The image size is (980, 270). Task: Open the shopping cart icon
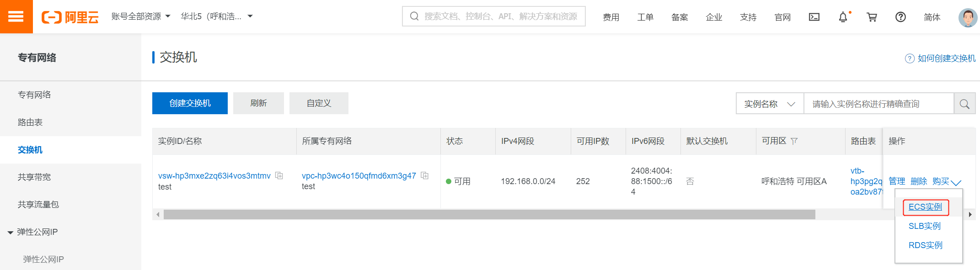coord(872,17)
